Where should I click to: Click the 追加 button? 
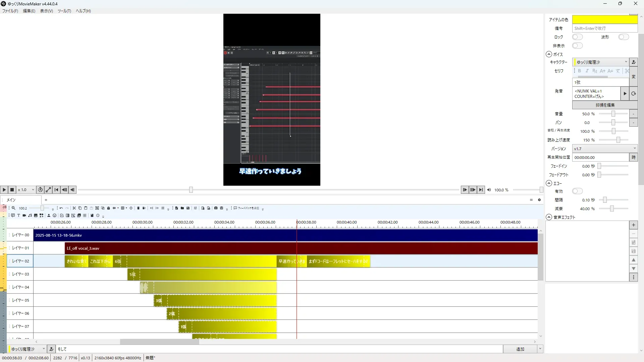coord(520,349)
